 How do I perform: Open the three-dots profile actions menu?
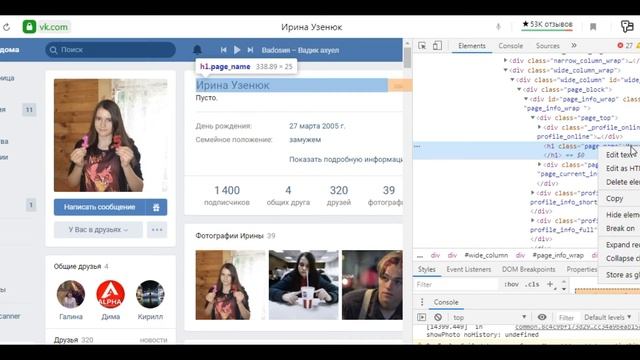point(157,230)
